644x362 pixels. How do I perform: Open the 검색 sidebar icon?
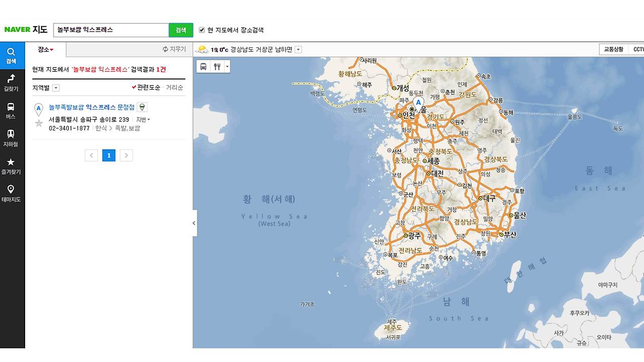pos(11,55)
